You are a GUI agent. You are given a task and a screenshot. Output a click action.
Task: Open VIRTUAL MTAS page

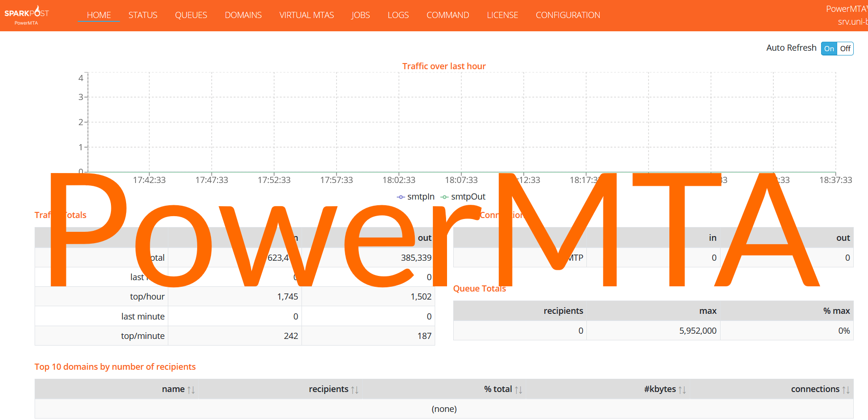(307, 15)
